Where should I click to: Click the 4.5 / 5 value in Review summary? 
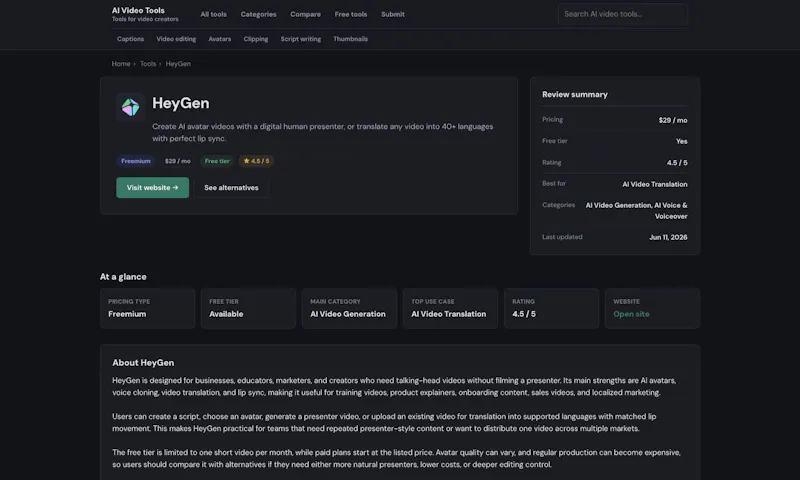(677, 163)
